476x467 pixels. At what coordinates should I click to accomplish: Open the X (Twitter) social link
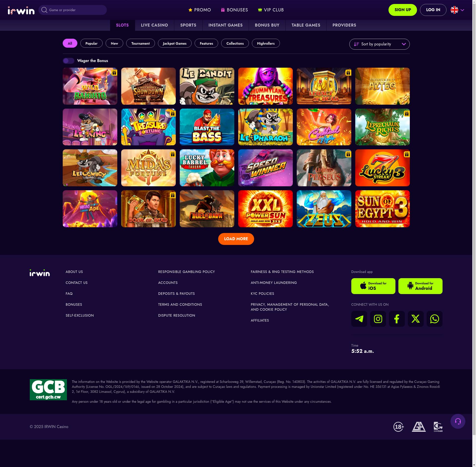point(416,319)
